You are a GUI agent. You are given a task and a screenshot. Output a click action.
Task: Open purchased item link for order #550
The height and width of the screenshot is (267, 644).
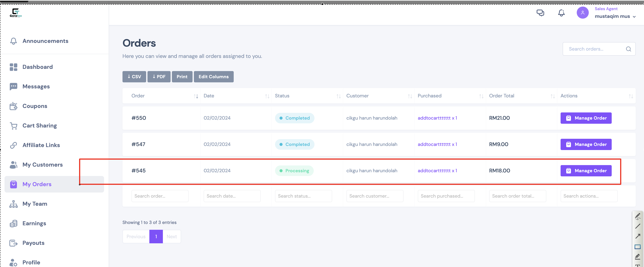tap(437, 118)
